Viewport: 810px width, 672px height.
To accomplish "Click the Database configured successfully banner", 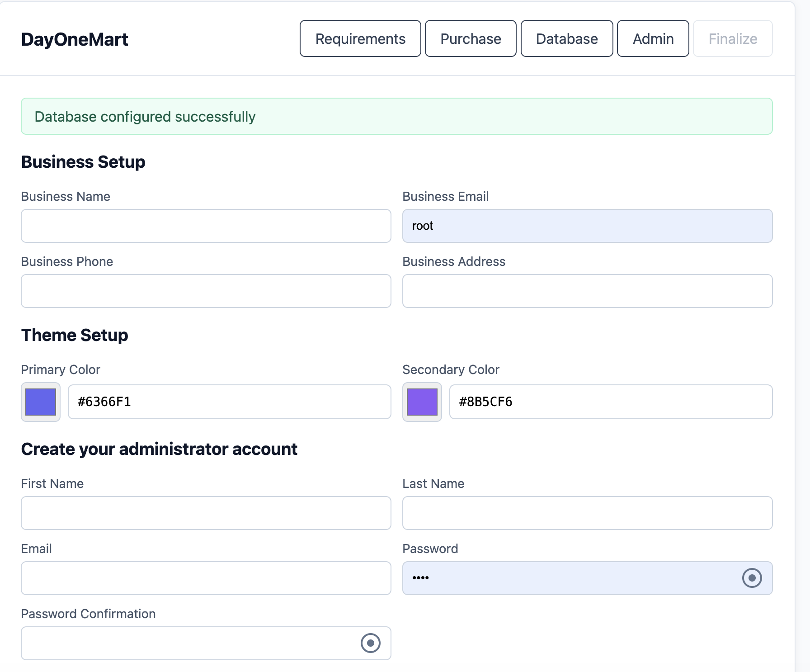I will click(x=396, y=116).
